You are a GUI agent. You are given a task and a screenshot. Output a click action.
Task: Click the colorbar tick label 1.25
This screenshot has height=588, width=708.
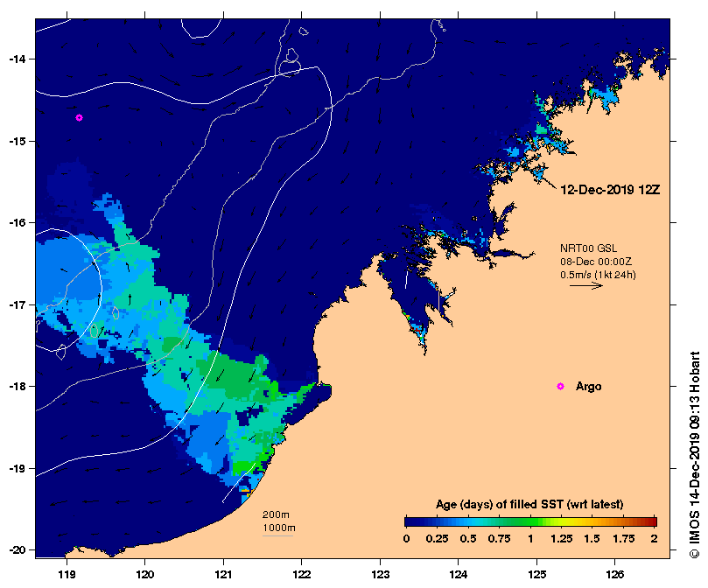click(x=561, y=539)
